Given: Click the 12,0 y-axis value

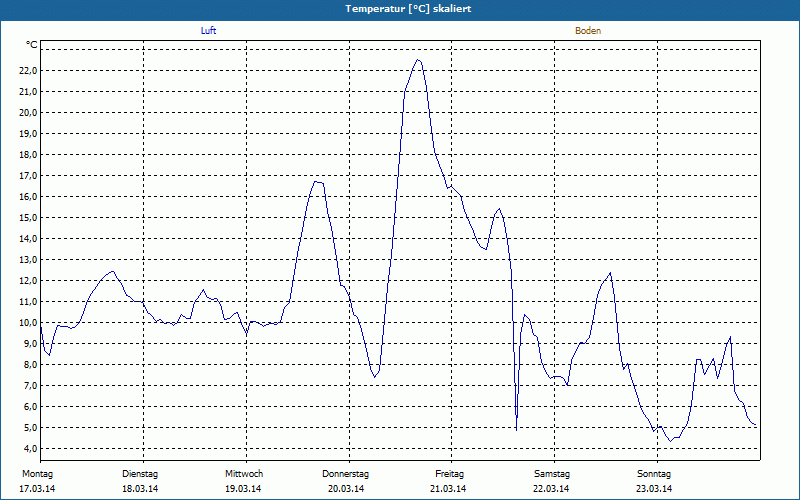Looking at the screenshot, I should point(28,281).
